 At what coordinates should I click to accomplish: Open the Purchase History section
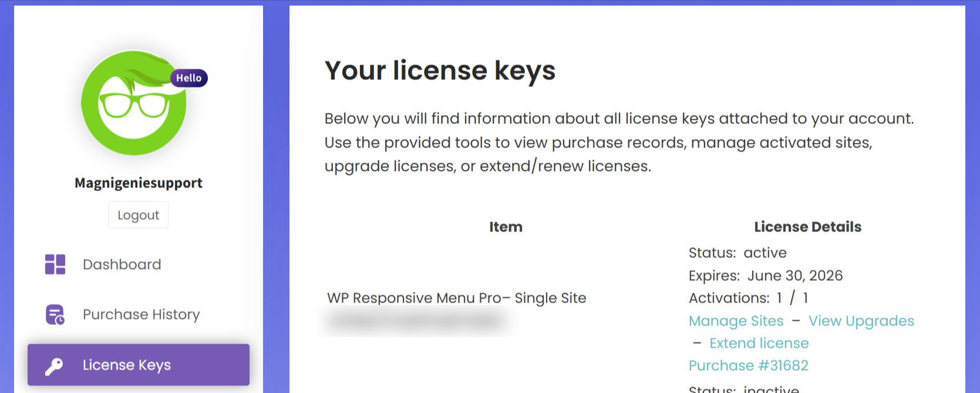tap(141, 314)
